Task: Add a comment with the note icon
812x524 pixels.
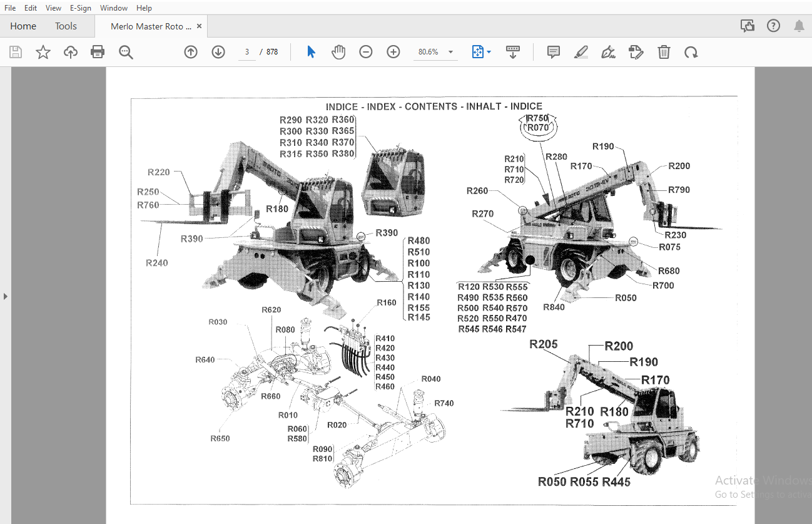Action: tap(554, 52)
